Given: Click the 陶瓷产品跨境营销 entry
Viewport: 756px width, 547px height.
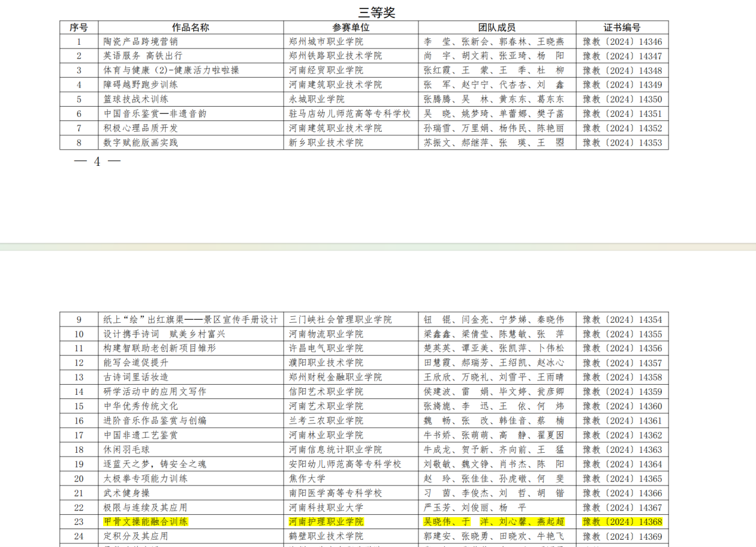Looking at the screenshot, I should [x=141, y=42].
